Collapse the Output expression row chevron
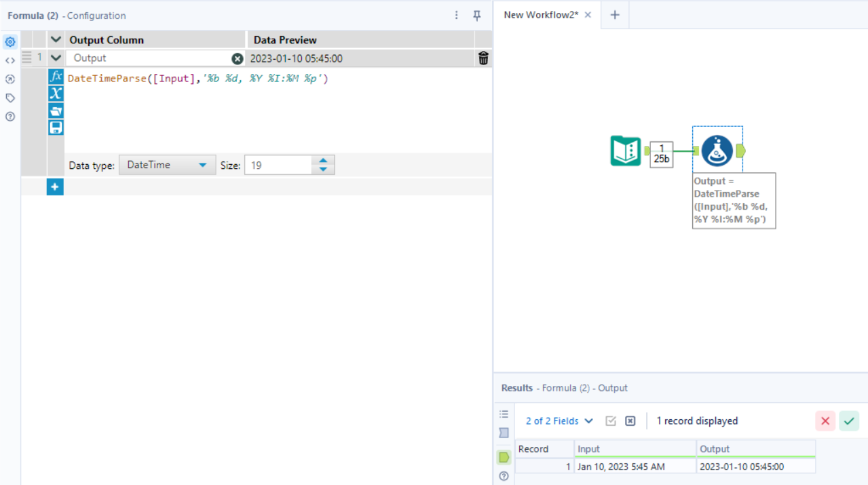Image resolution: width=868 pixels, height=485 pixels. [x=55, y=58]
